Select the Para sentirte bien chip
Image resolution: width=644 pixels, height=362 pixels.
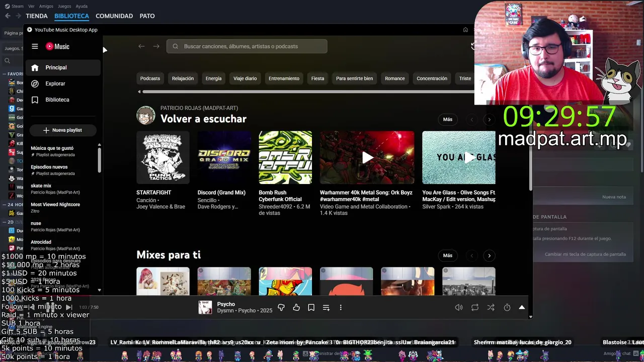click(x=354, y=78)
